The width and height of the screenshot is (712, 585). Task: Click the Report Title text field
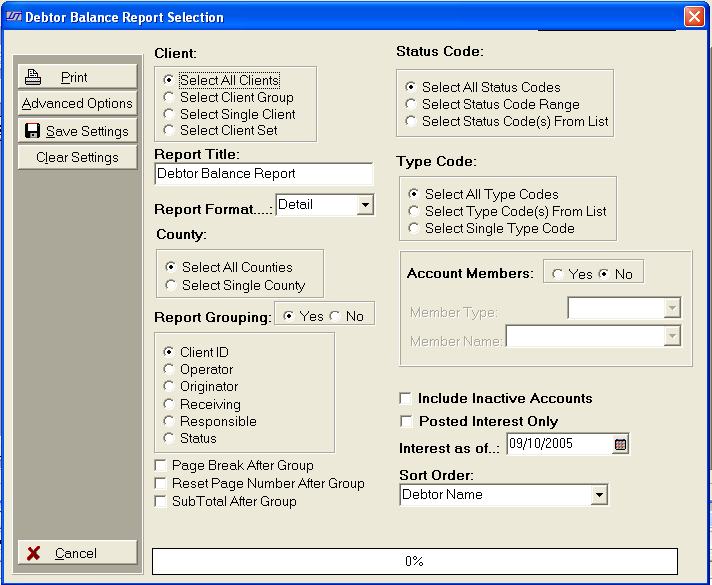(263, 174)
